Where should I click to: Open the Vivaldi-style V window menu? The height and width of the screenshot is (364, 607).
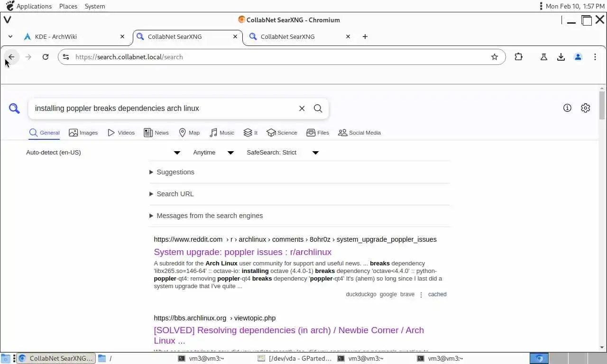click(8, 20)
